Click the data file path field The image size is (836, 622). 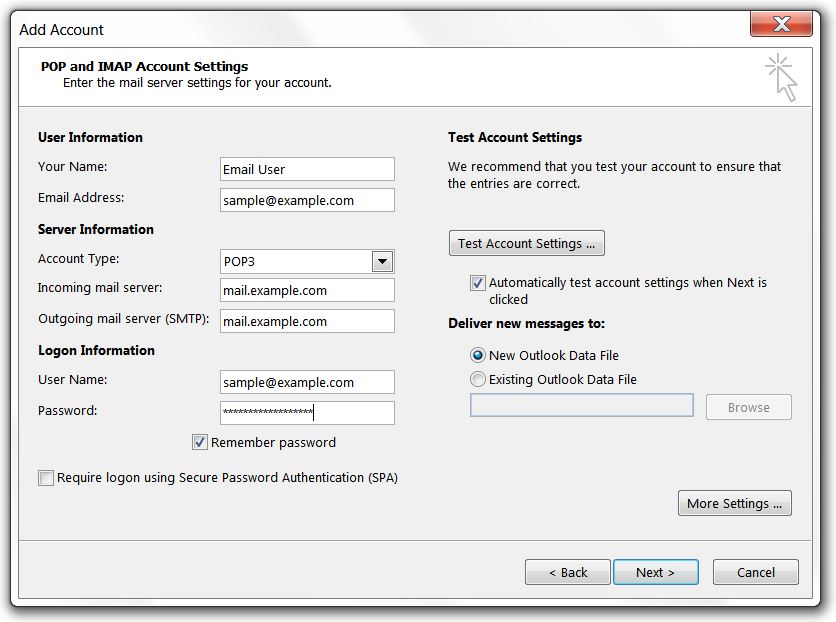[x=580, y=405]
